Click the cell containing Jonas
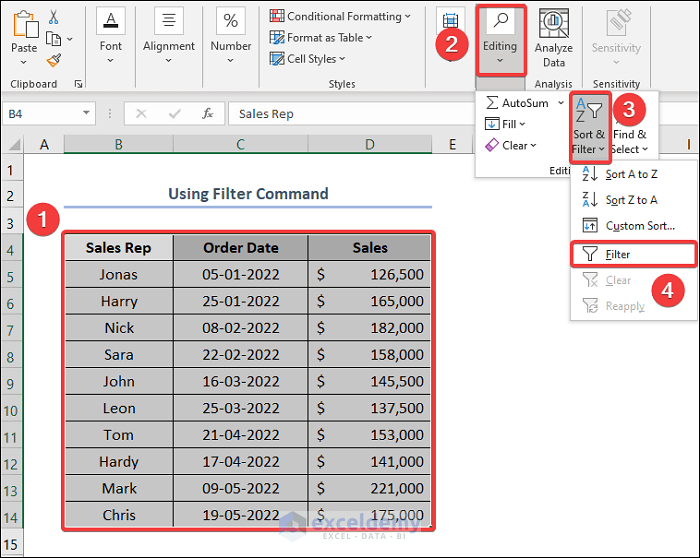 (x=119, y=275)
